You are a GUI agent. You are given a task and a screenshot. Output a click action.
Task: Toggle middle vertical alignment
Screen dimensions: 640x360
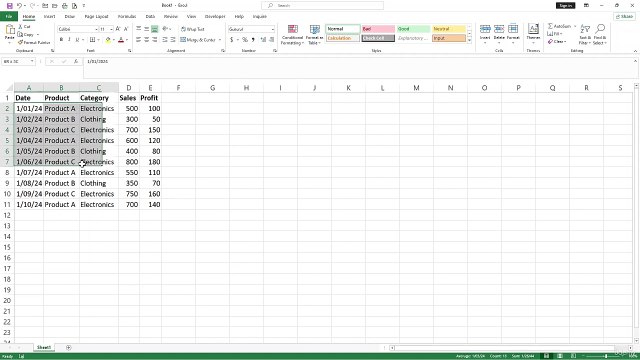(x=147, y=29)
